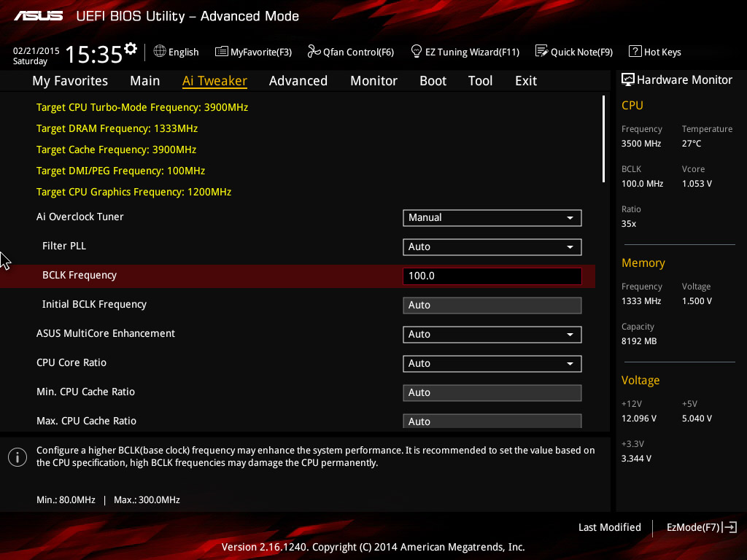Image resolution: width=747 pixels, height=560 pixels.
Task: Click the Hot Keys question mark icon
Action: point(635,52)
